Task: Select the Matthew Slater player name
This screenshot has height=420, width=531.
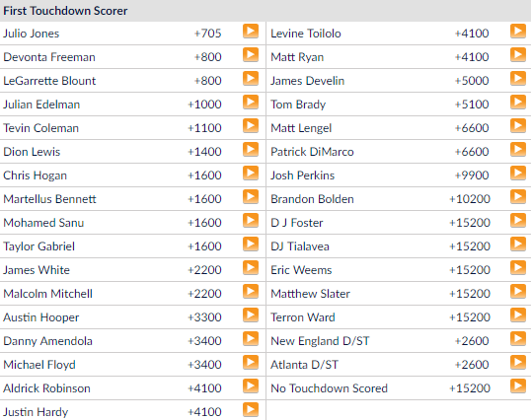Action: tap(310, 294)
